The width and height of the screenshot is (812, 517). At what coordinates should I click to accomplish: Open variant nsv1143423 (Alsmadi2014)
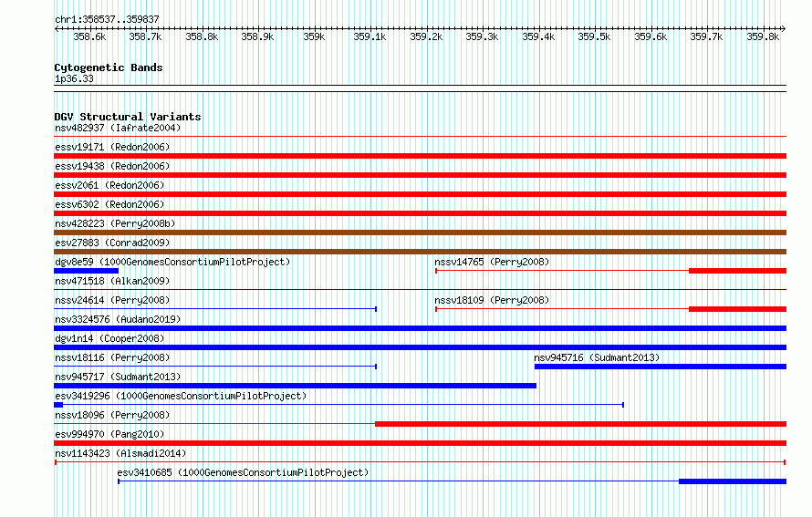click(120, 453)
